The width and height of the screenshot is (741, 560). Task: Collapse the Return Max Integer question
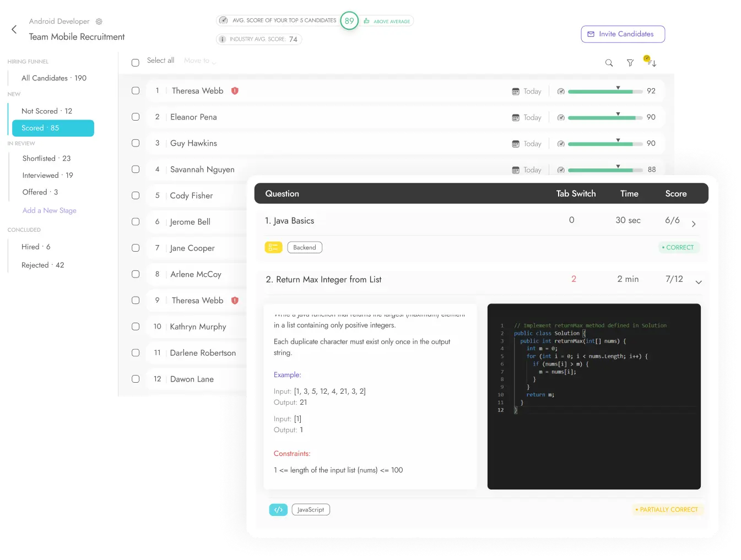point(699,282)
